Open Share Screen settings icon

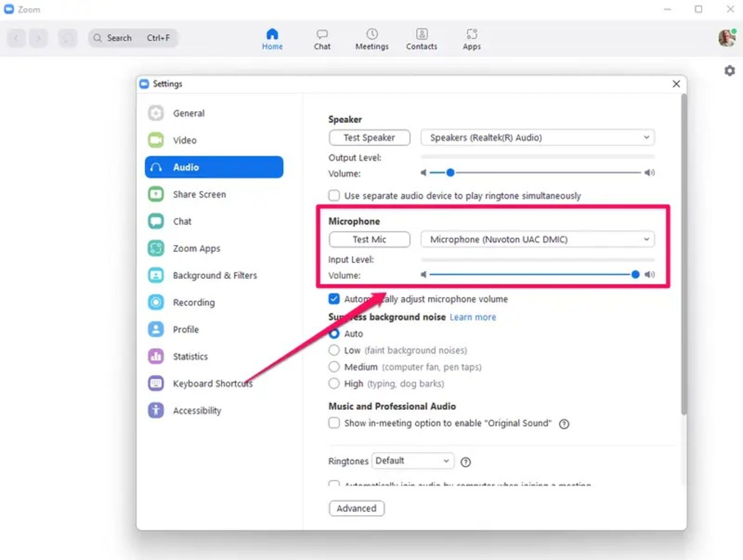[156, 194]
